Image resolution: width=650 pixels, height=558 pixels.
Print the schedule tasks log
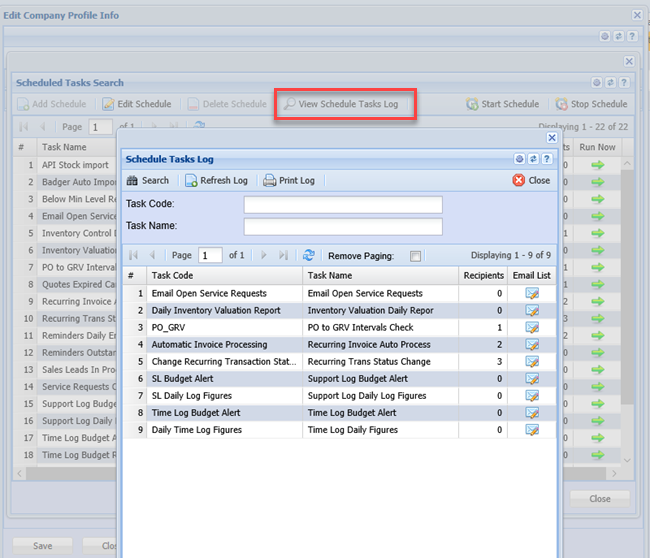(289, 181)
